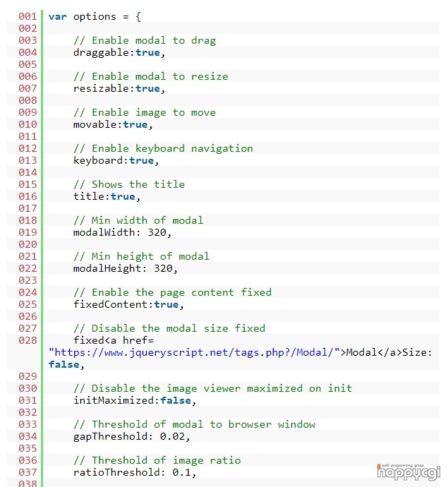
Task: Click comment '// Min width of modal'
Action: (138, 220)
